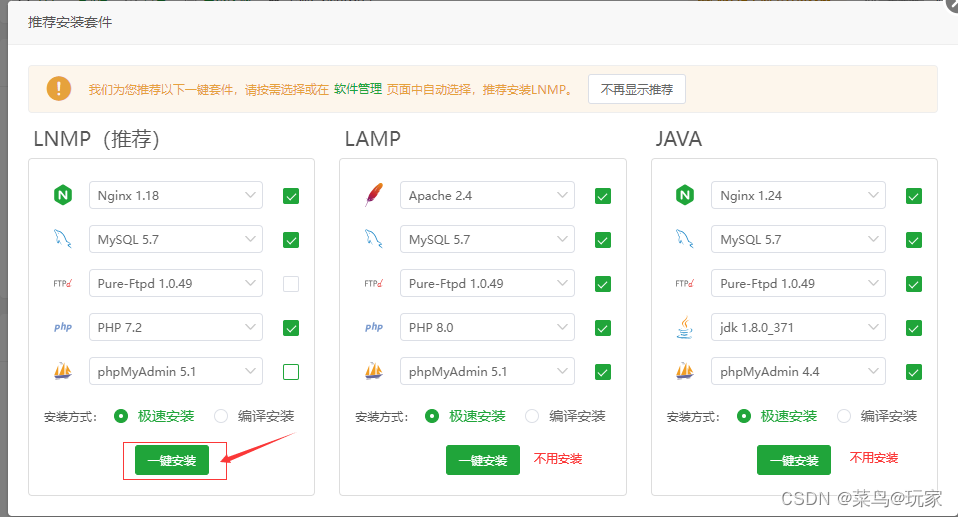Screen dimensions: 958x517
Task: Click 一键安装 button under LNMP
Action: [x=172, y=460]
